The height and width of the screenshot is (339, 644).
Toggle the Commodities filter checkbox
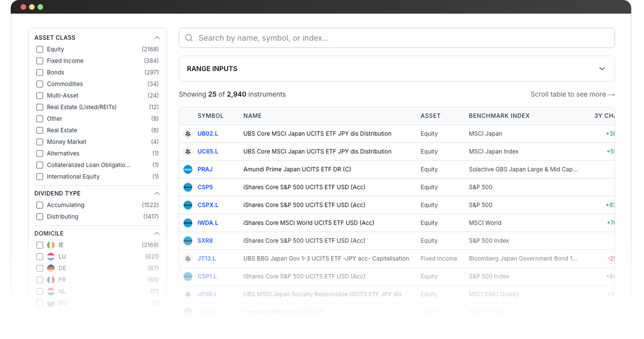pyautogui.click(x=39, y=84)
